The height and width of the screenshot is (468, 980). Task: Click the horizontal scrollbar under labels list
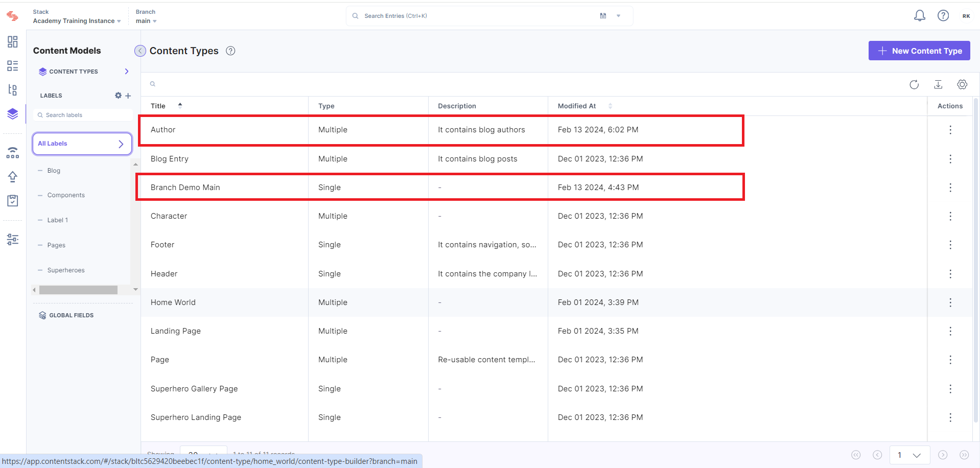(x=78, y=290)
